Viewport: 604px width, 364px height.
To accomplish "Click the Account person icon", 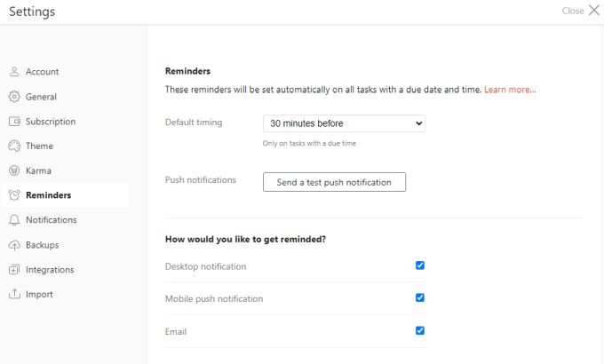I will [x=14, y=72].
